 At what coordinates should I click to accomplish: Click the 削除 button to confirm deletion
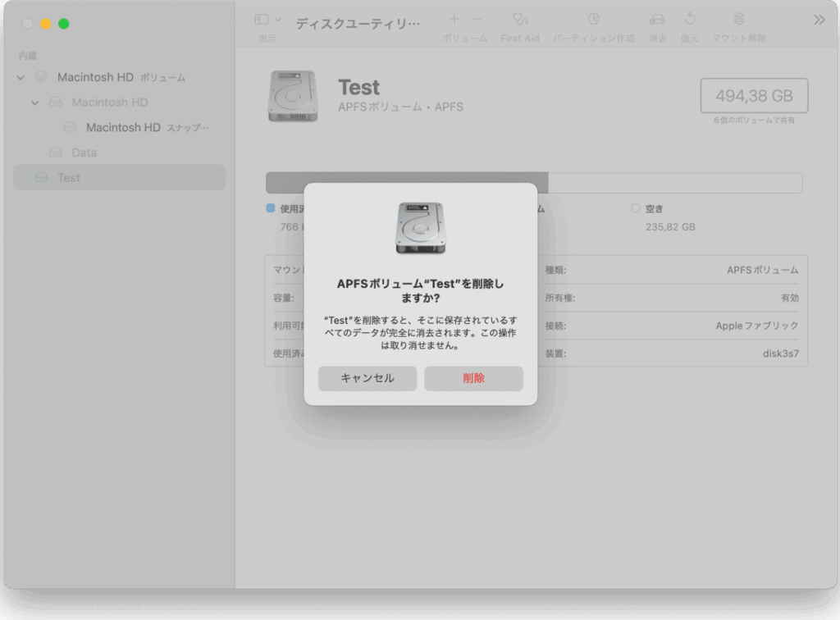(x=473, y=378)
